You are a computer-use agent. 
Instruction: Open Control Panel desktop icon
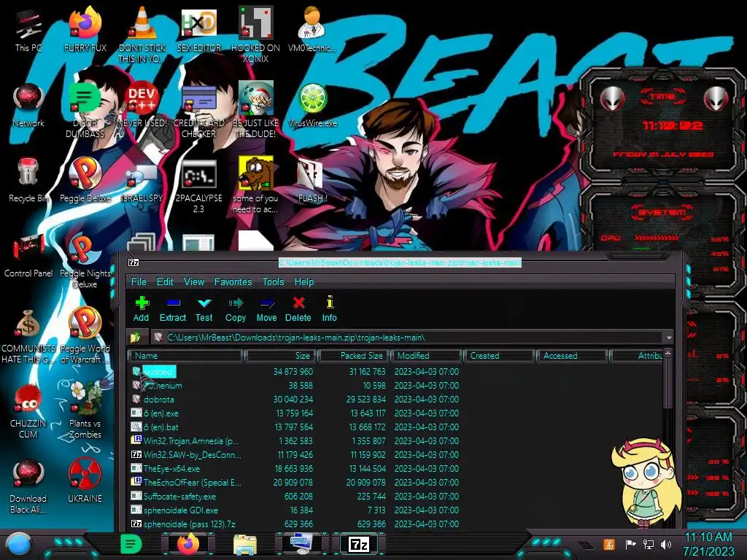pyautogui.click(x=28, y=255)
